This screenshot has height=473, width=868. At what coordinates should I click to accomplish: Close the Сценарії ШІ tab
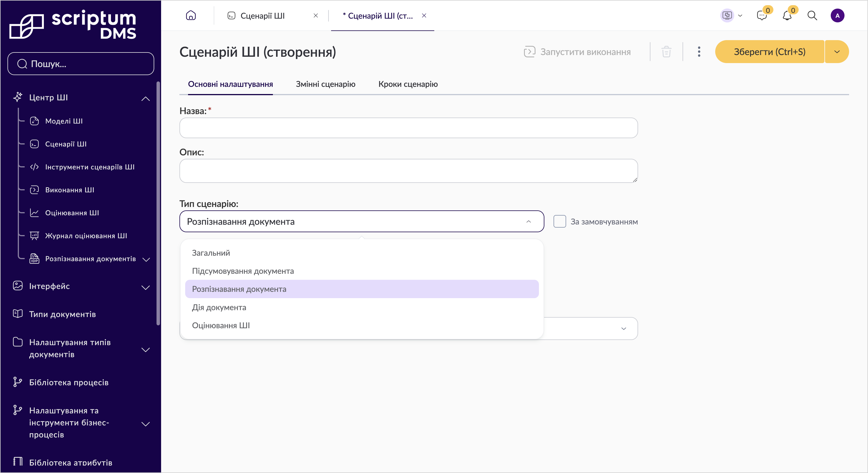pos(316,15)
